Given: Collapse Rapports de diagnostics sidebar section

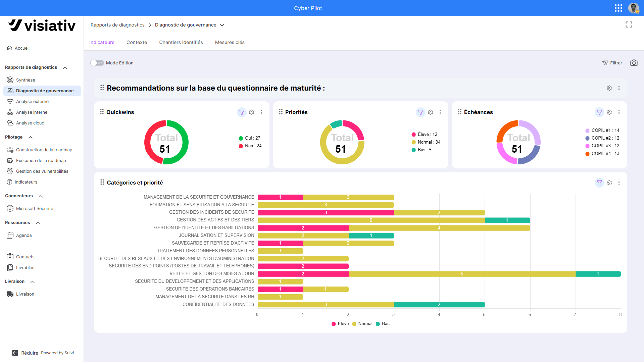Looking at the screenshot, I should pyautogui.click(x=65, y=67).
